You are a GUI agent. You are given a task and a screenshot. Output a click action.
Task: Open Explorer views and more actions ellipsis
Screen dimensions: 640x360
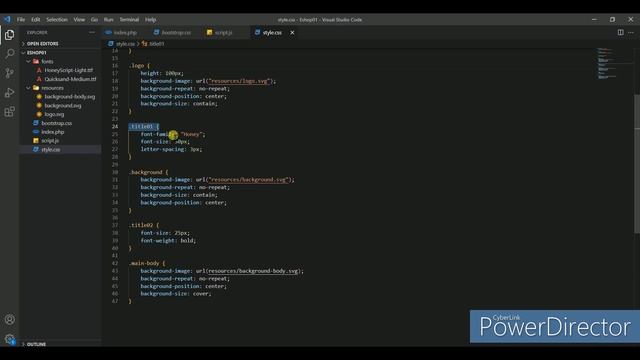(x=92, y=32)
